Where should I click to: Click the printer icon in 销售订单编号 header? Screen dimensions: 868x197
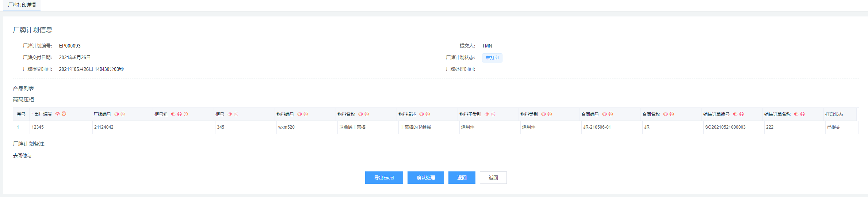pos(742,114)
